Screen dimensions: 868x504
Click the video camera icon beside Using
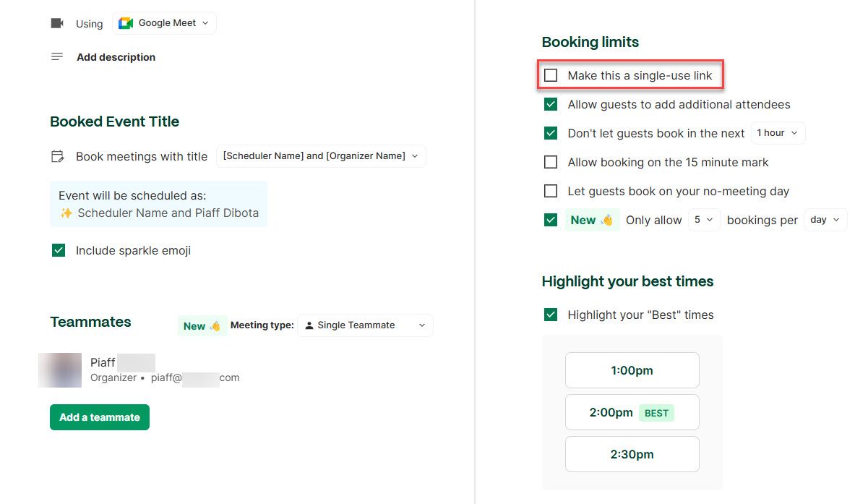click(x=57, y=22)
